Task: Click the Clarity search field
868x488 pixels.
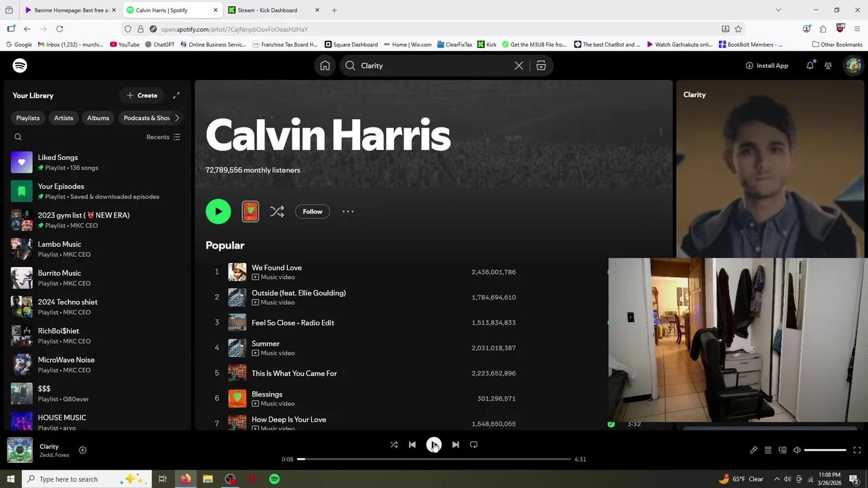Action: pyautogui.click(x=434, y=66)
